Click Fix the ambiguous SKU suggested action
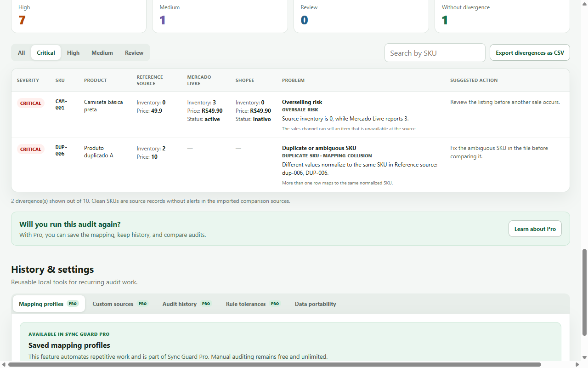This screenshot has width=588, height=368. point(499,152)
